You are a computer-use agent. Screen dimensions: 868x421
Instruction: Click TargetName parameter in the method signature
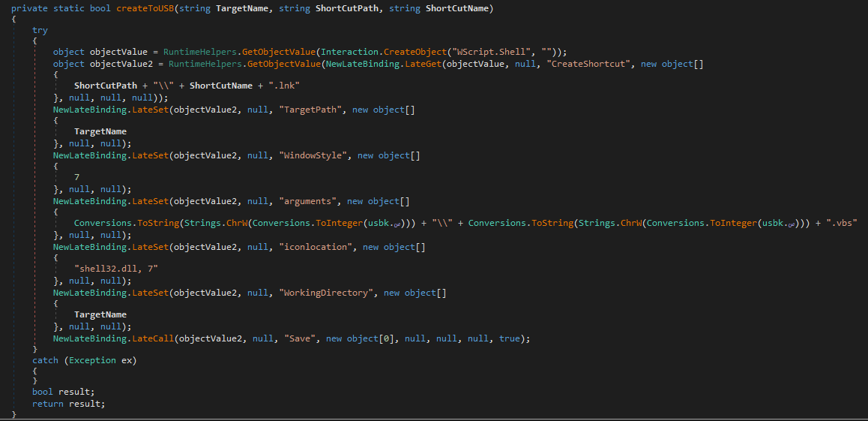pyautogui.click(x=242, y=10)
